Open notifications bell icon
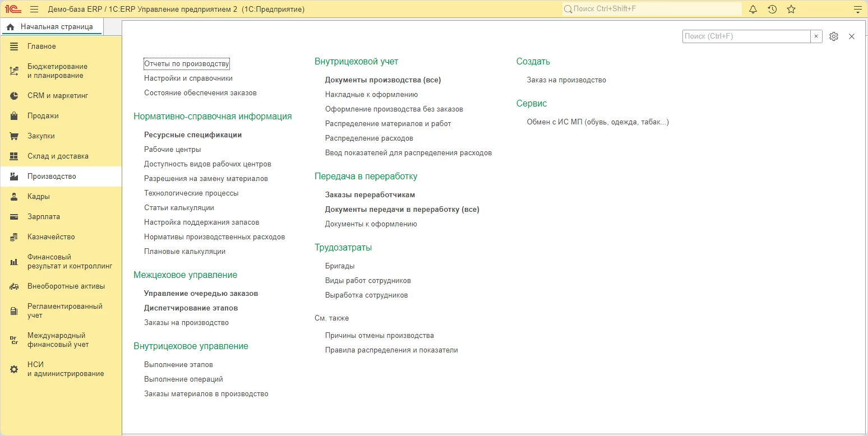This screenshot has width=868, height=436. pos(753,10)
